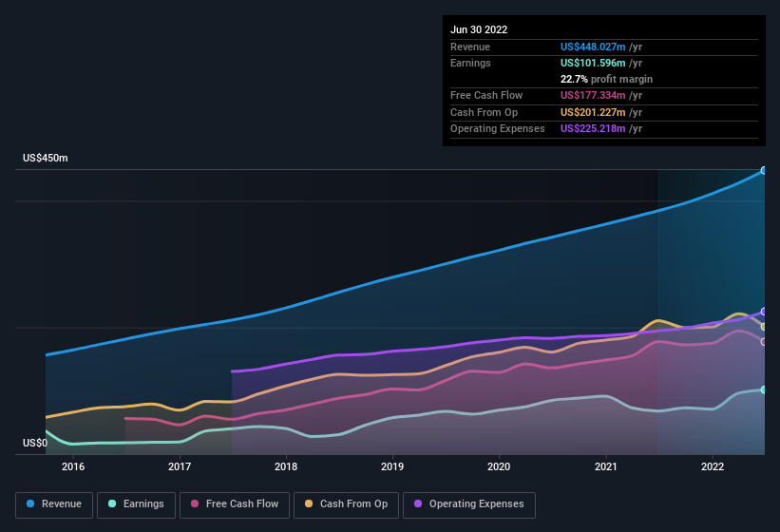Click the US$101.596m earnings value

coord(593,63)
